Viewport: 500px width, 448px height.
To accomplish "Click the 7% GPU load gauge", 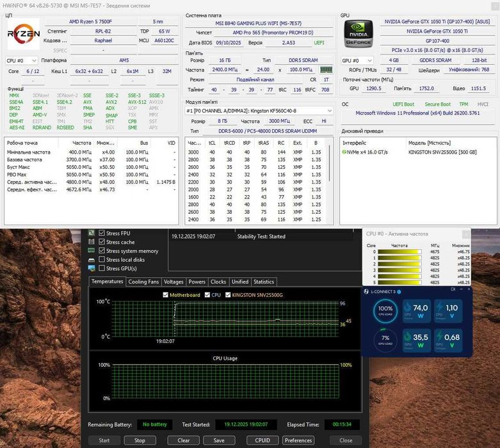I will point(385,340).
